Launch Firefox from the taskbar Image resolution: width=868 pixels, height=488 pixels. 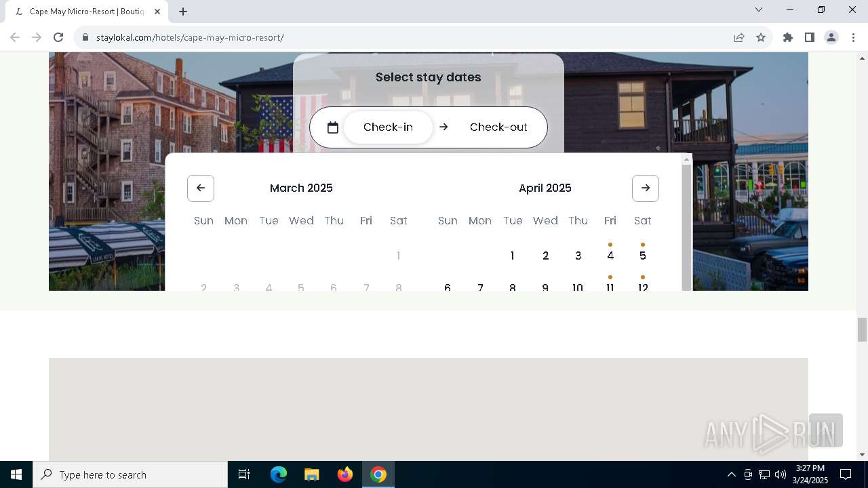pos(345,474)
